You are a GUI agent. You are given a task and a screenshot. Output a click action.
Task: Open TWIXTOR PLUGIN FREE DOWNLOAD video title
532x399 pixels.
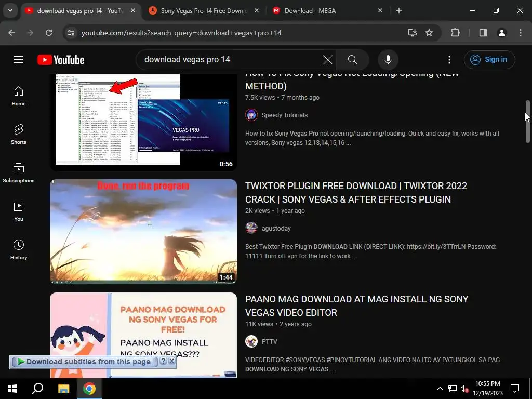[x=356, y=193]
